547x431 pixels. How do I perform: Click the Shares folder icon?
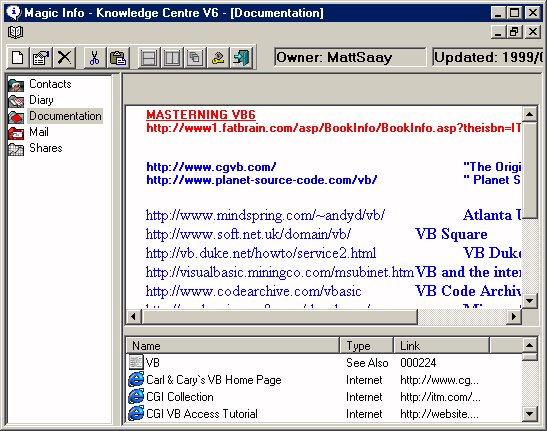pyautogui.click(x=16, y=149)
